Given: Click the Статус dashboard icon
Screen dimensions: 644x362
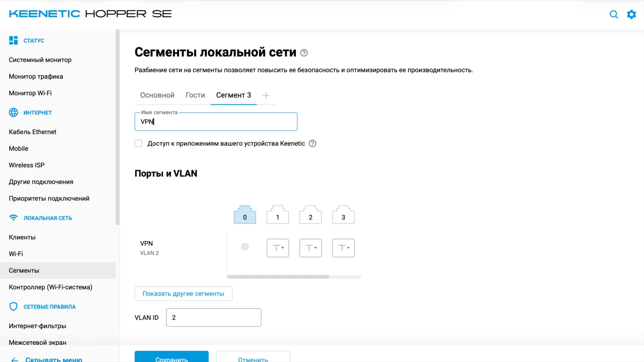Looking at the screenshot, I should pyautogui.click(x=13, y=40).
